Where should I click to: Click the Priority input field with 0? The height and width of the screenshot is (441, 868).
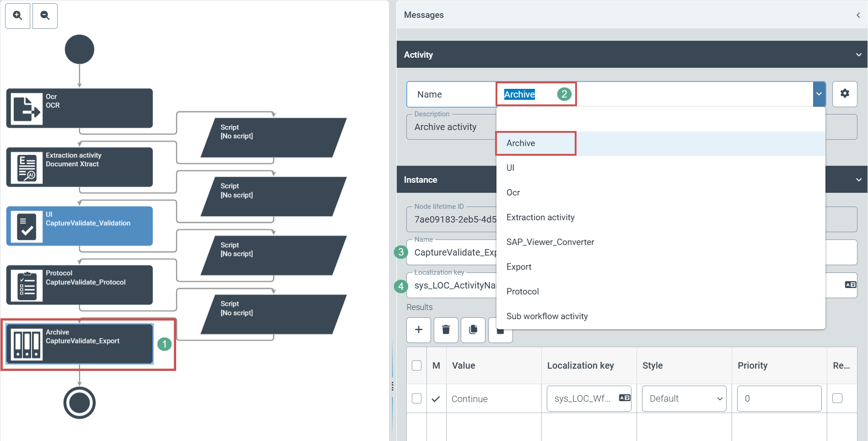tap(779, 398)
